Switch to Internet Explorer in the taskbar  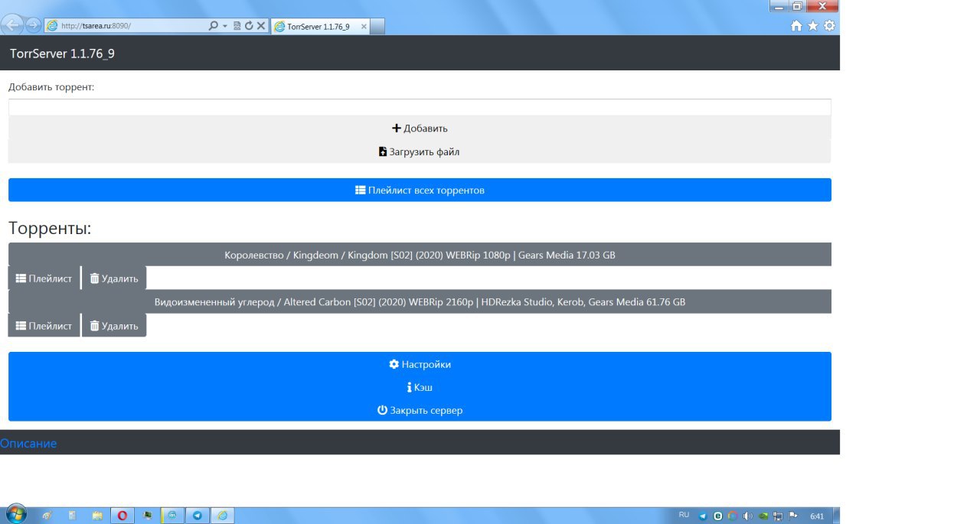(223, 516)
